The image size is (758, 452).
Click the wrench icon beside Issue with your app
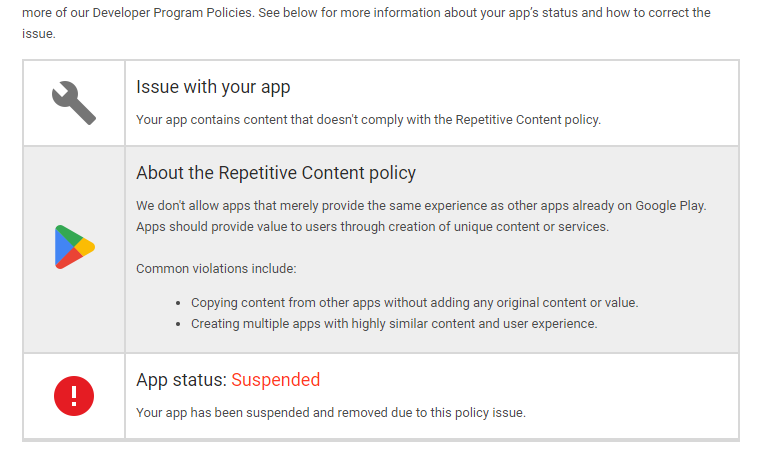(x=74, y=102)
